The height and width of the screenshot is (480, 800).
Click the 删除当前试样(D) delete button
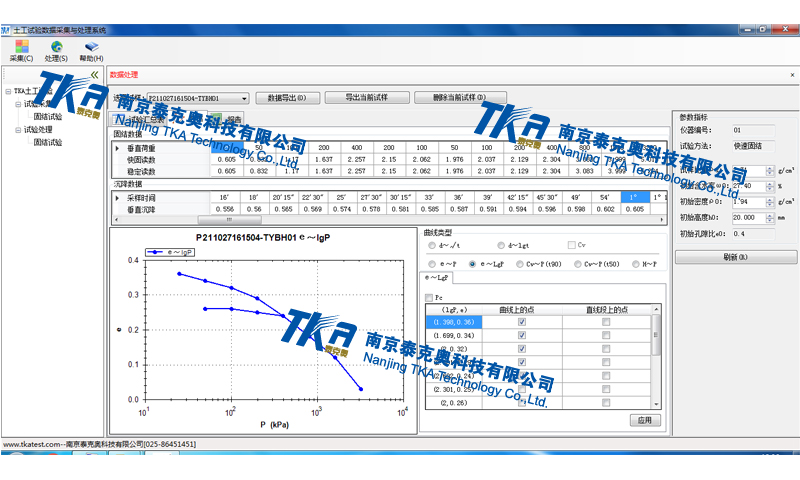[445, 98]
